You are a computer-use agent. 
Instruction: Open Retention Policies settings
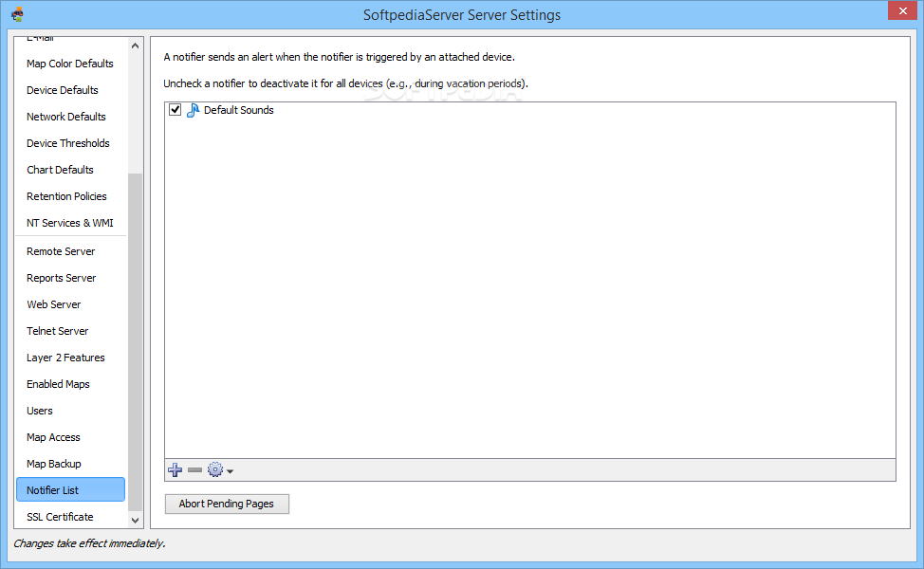point(66,196)
